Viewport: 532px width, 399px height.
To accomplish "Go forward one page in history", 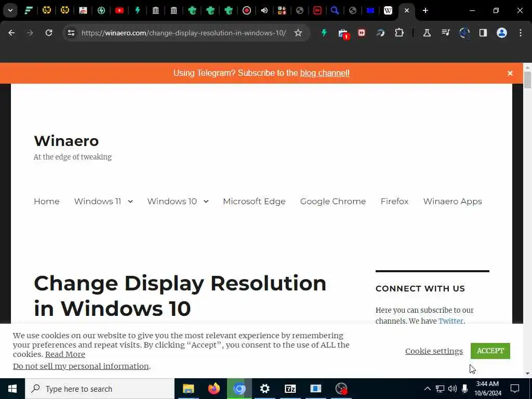I will click(30, 33).
